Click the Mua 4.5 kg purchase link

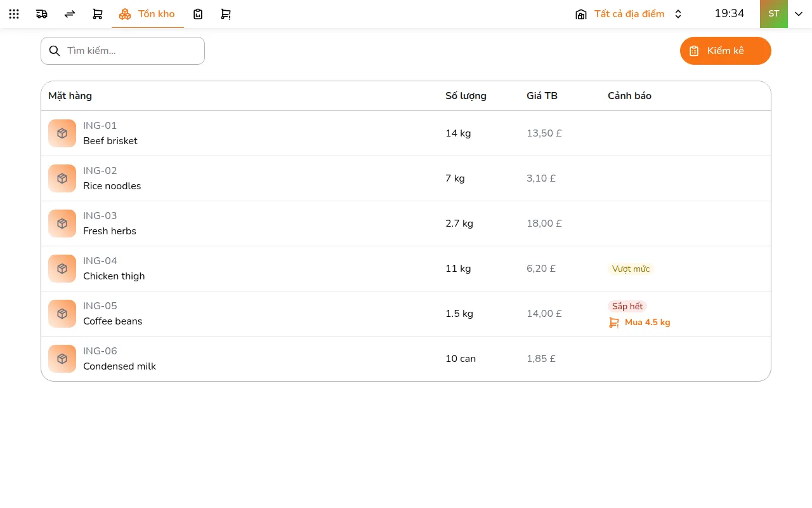tap(639, 323)
